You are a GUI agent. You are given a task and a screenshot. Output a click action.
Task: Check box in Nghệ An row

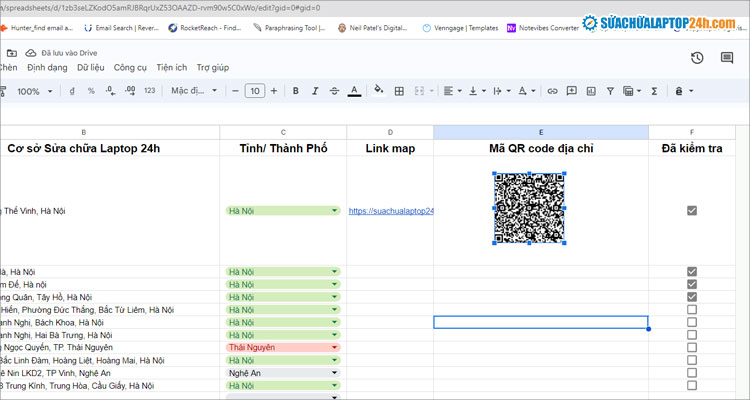coord(692,373)
